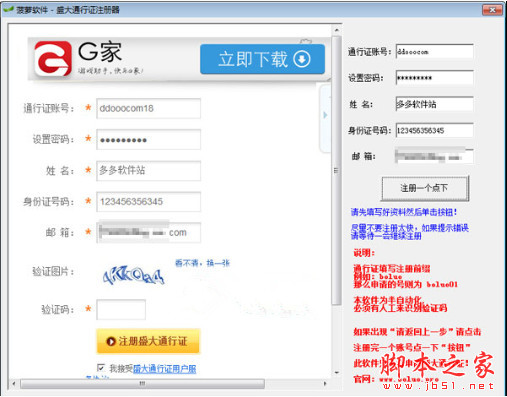This screenshot has height=397, width=507.
Task: Click the red 说明: heading text
Action: click(364, 253)
